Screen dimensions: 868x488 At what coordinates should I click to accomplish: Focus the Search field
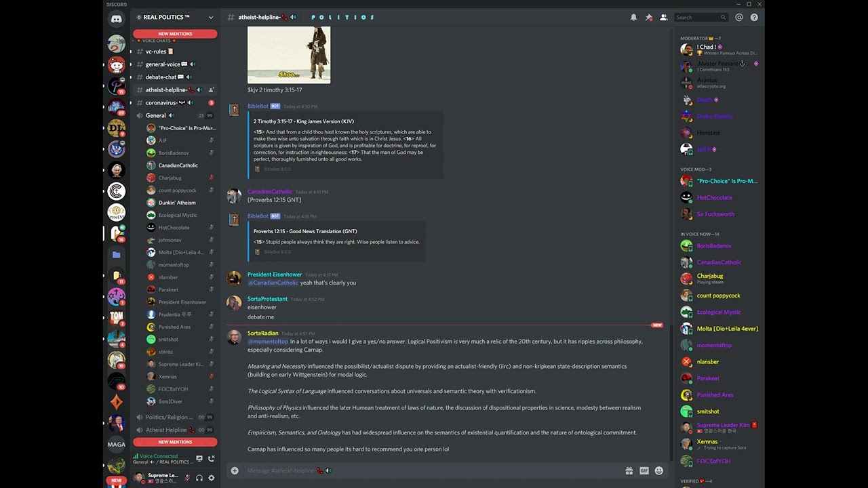pyautogui.click(x=701, y=18)
